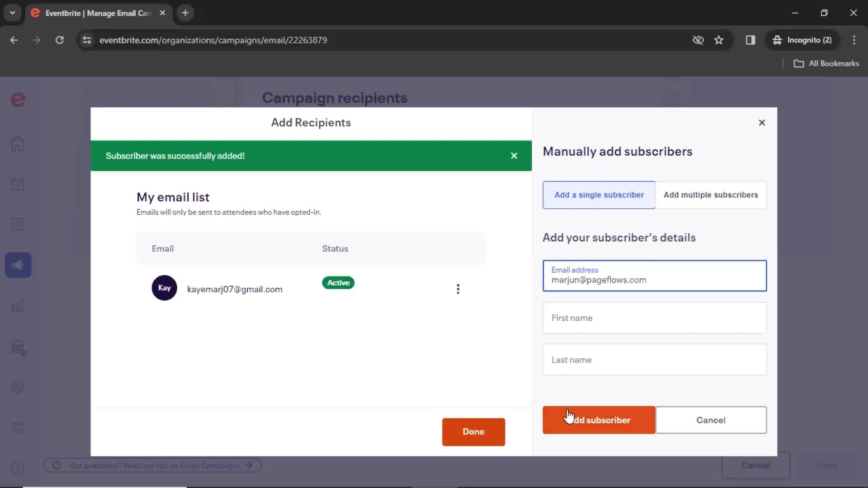Open the Marketing megaphone icon in the sidebar
The image size is (868, 488).
(x=18, y=265)
